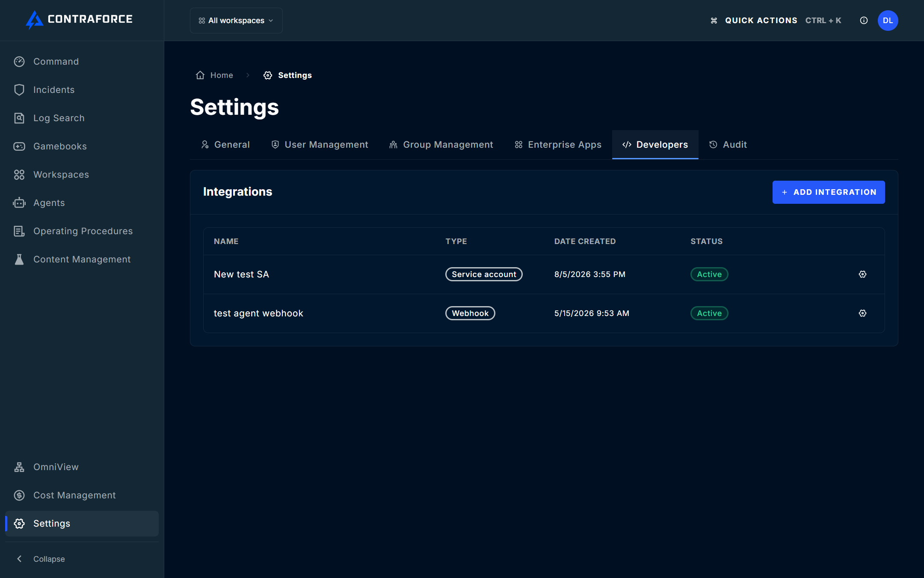Click the Home breadcrumb house icon

[x=200, y=75]
